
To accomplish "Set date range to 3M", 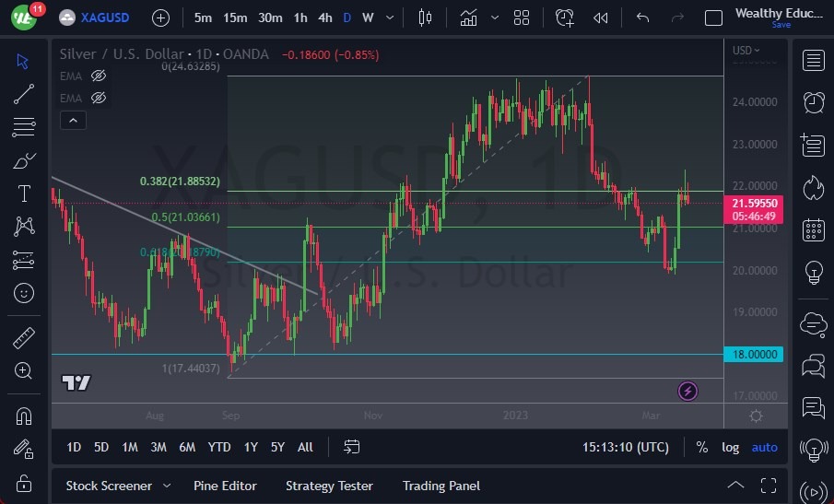I will tap(159, 447).
